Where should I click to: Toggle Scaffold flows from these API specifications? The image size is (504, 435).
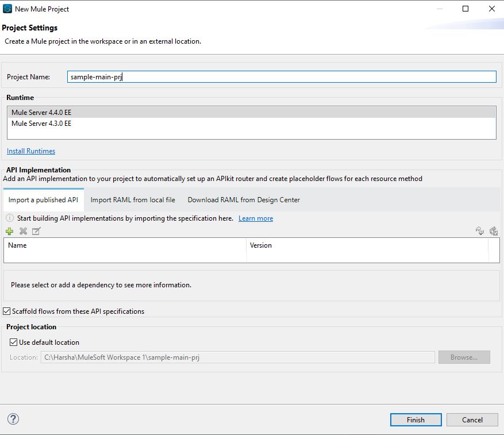[7, 311]
